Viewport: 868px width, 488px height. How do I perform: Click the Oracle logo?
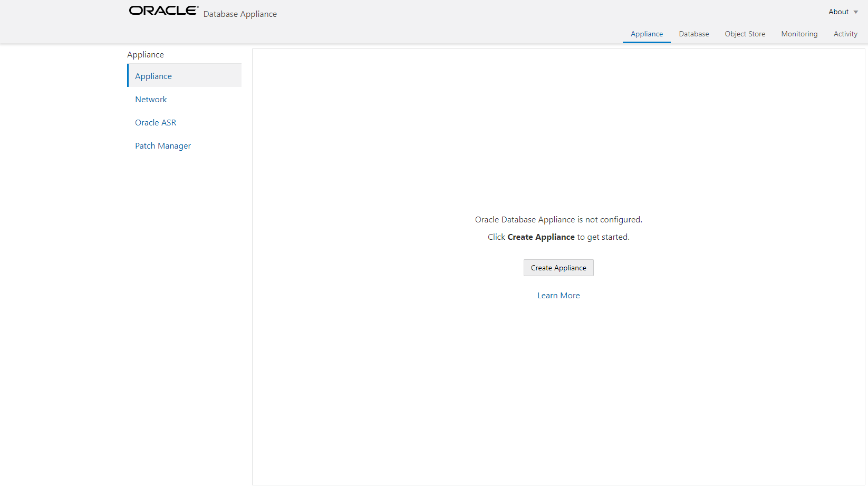coord(163,11)
